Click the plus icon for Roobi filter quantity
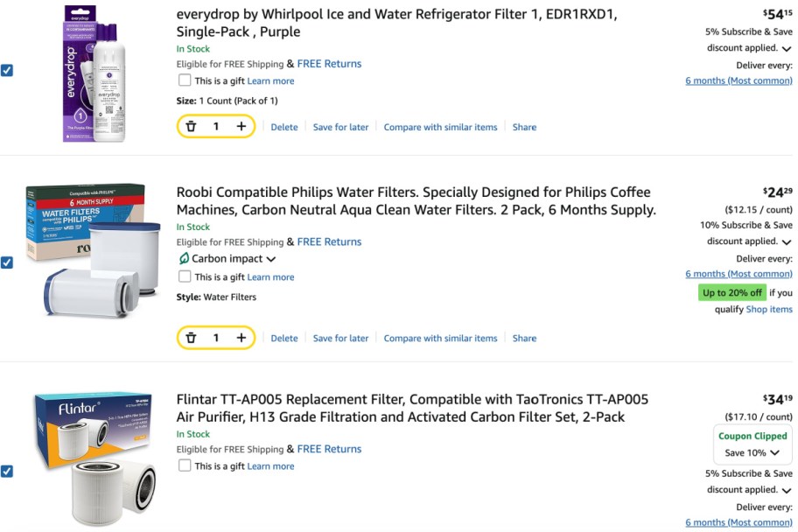 pos(241,337)
